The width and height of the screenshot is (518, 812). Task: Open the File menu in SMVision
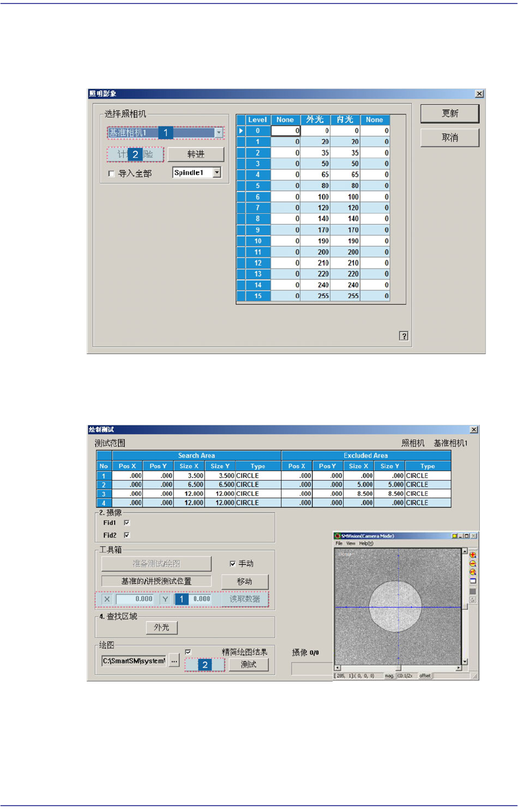(339, 543)
